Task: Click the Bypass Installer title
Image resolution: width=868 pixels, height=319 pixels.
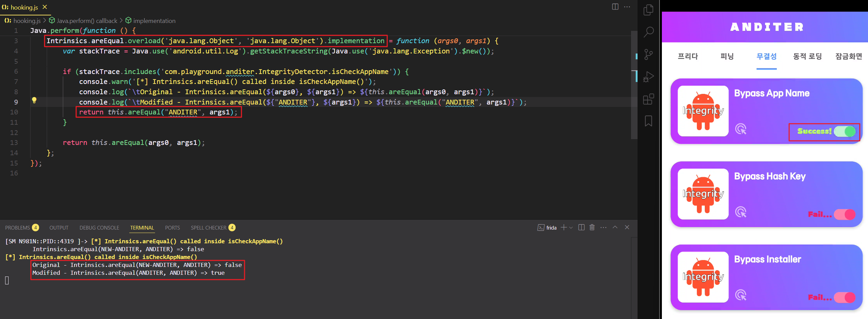Action: click(x=768, y=259)
